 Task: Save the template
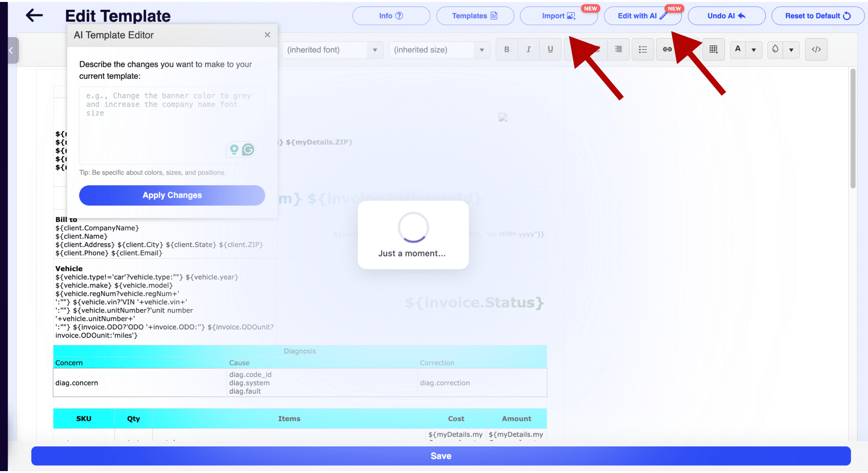click(441, 456)
